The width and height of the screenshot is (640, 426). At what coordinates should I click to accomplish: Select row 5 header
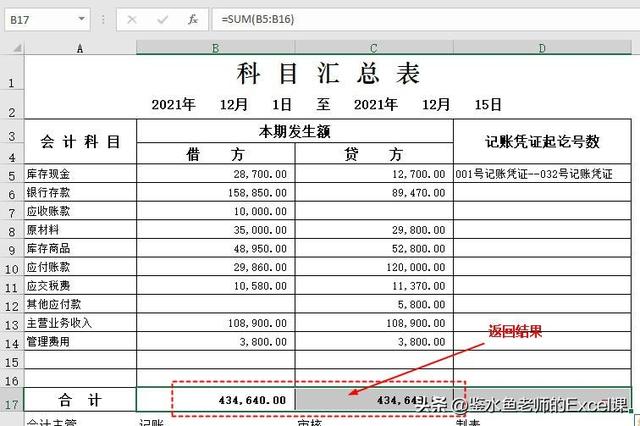click(x=12, y=174)
